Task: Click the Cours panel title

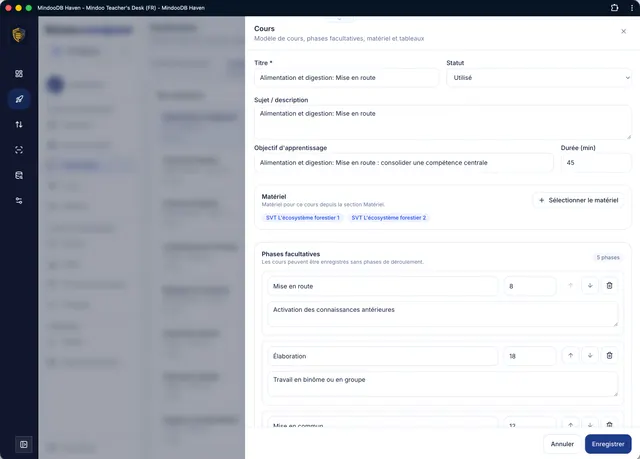Action: point(264,29)
